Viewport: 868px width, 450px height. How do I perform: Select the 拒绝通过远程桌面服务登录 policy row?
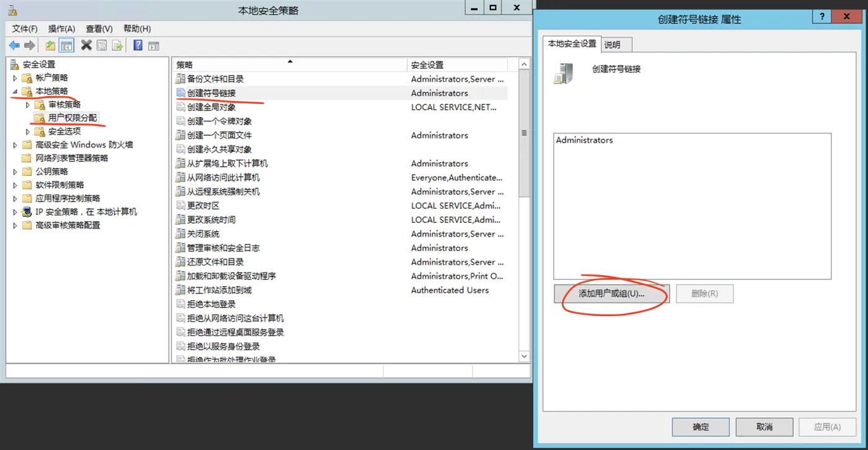[340, 332]
